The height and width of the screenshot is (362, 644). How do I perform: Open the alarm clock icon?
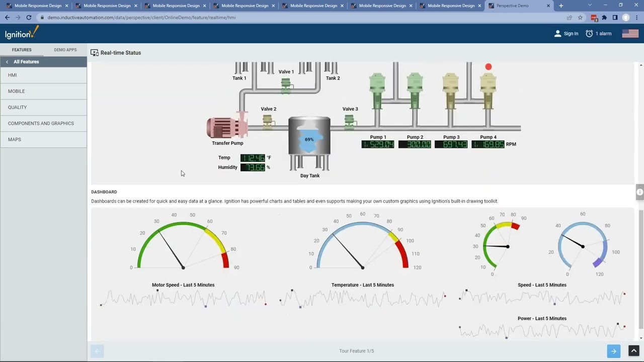pos(589,34)
